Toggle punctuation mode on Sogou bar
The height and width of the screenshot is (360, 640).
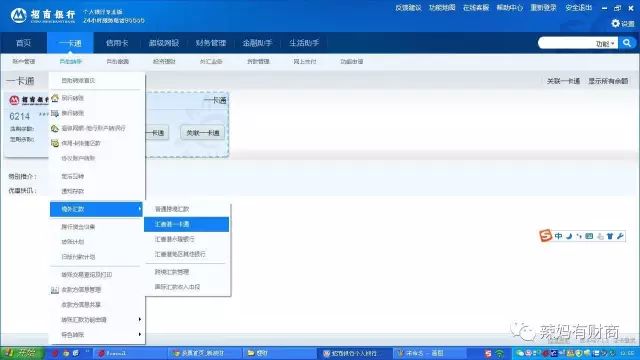click(x=579, y=236)
